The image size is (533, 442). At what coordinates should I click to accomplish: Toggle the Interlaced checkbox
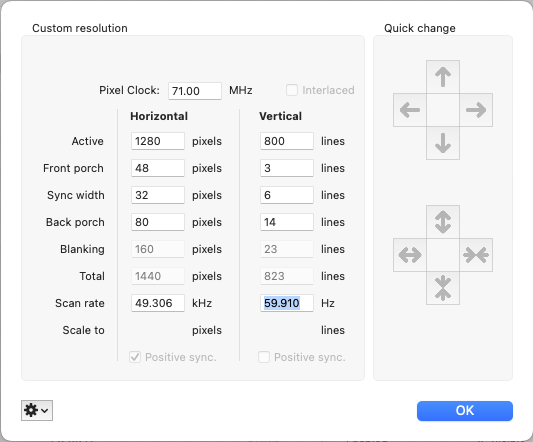pos(292,90)
